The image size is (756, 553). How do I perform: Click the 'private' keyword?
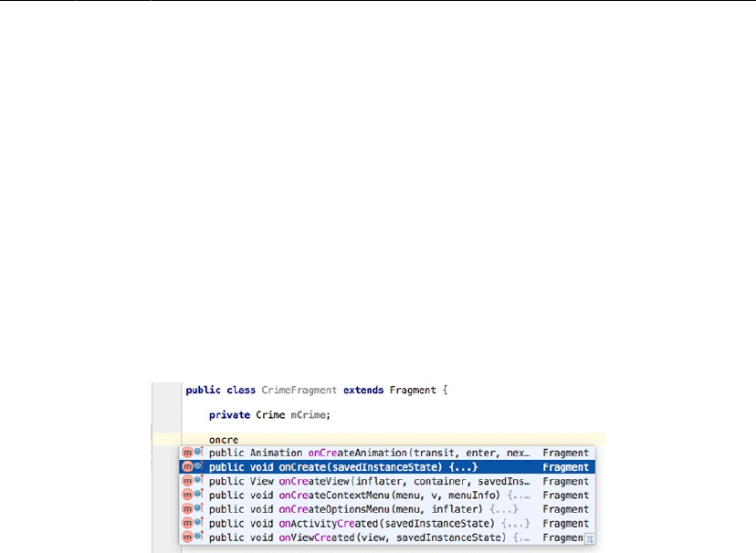click(229, 414)
